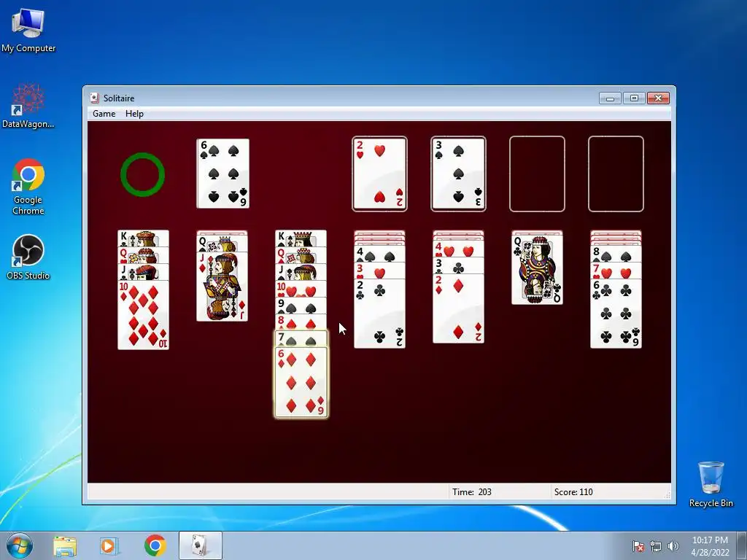Close the Solitaire window

659,98
